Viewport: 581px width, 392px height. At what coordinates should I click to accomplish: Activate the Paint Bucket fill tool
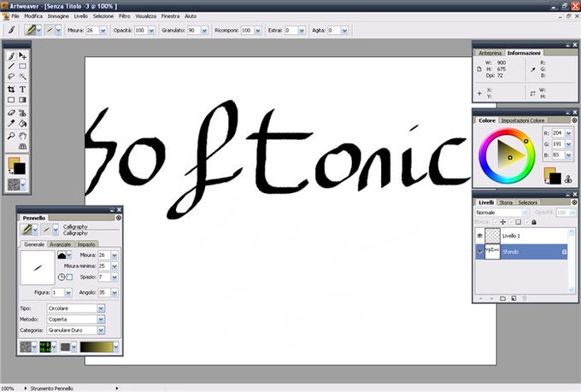(x=22, y=123)
